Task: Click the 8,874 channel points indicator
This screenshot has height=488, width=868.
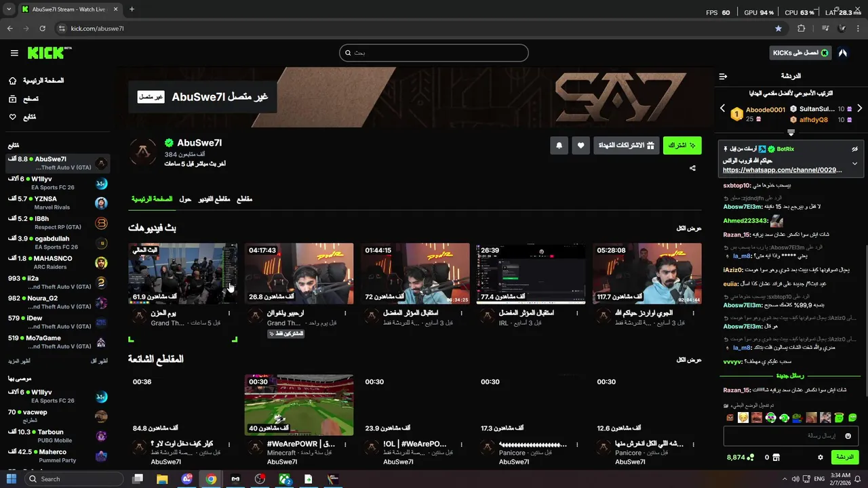Action: (741, 457)
